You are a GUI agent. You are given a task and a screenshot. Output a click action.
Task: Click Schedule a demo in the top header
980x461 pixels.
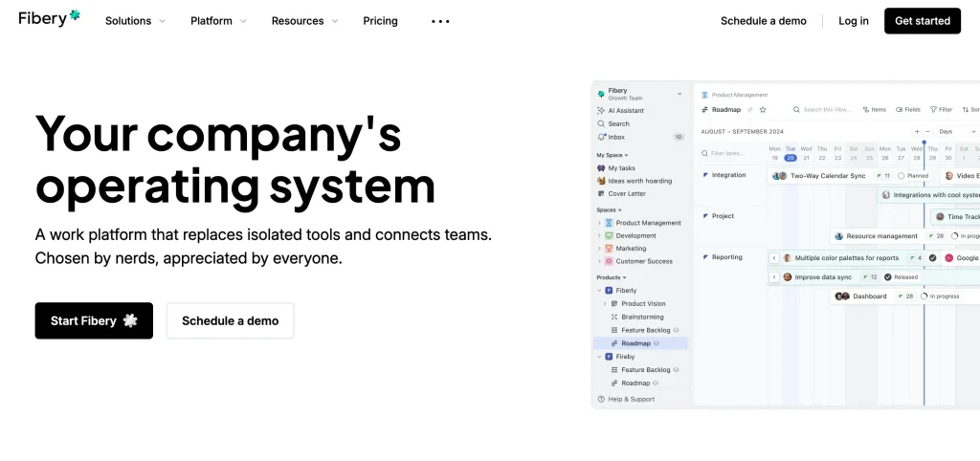tap(763, 21)
